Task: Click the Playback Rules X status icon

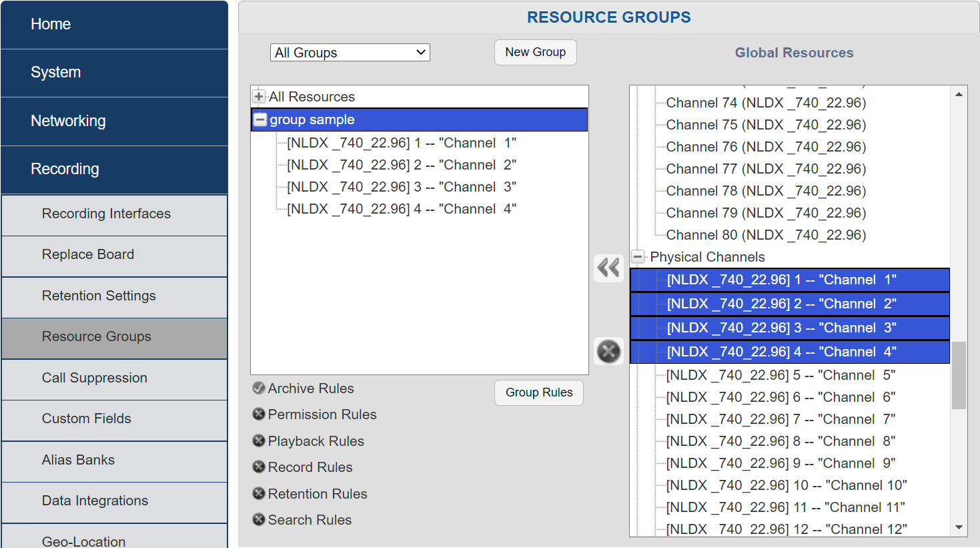Action: point(259,441)
